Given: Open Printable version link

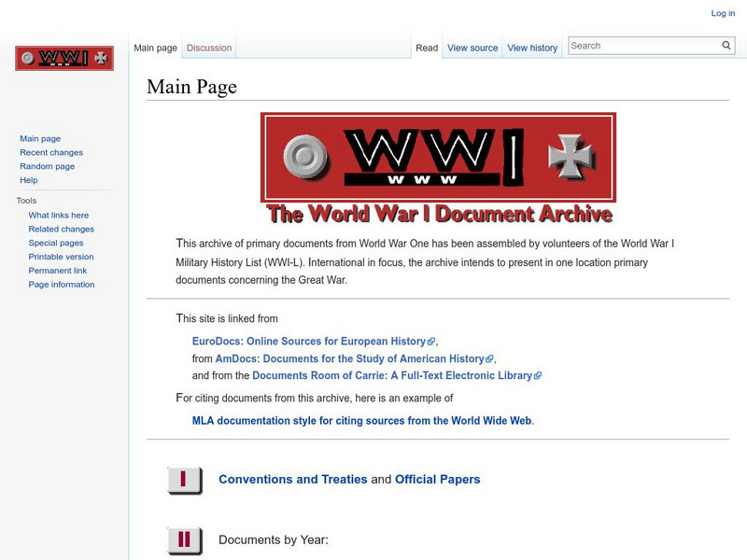Looking at the screenshot, I should click(x=61, y=257).
